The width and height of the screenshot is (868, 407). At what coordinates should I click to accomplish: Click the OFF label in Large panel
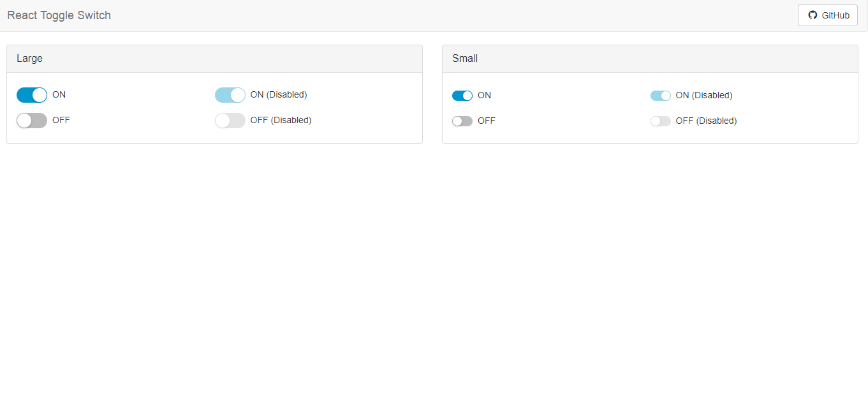(61, 120)
